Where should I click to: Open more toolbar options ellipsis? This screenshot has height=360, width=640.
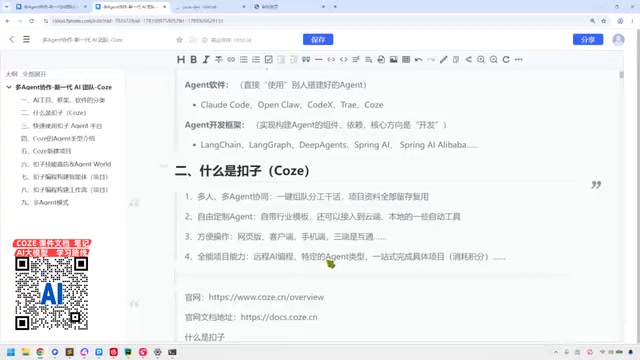[519, 60]
